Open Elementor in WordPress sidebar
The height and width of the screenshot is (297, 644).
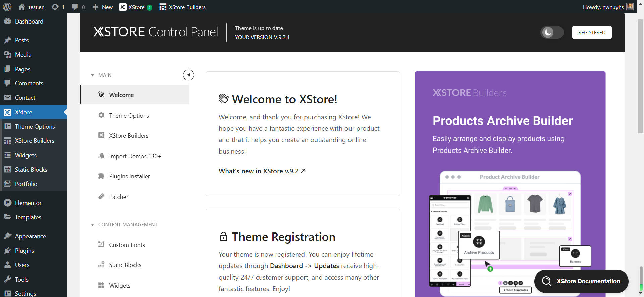point(34,203)
